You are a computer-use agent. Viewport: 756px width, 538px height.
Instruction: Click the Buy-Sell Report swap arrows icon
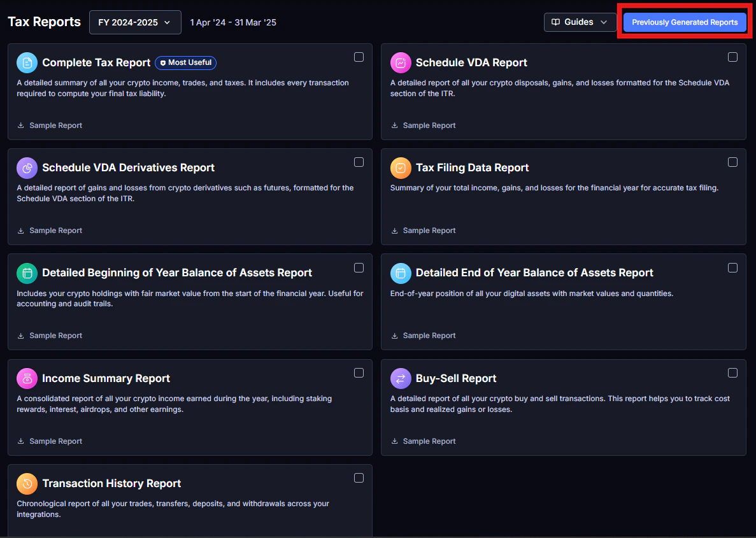point(401,378)
